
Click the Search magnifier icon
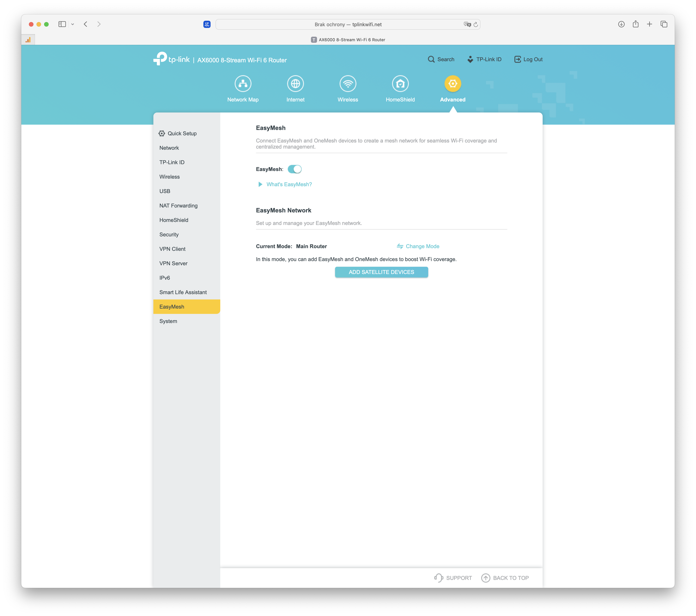pyautogui.click(x=431, y=59)
